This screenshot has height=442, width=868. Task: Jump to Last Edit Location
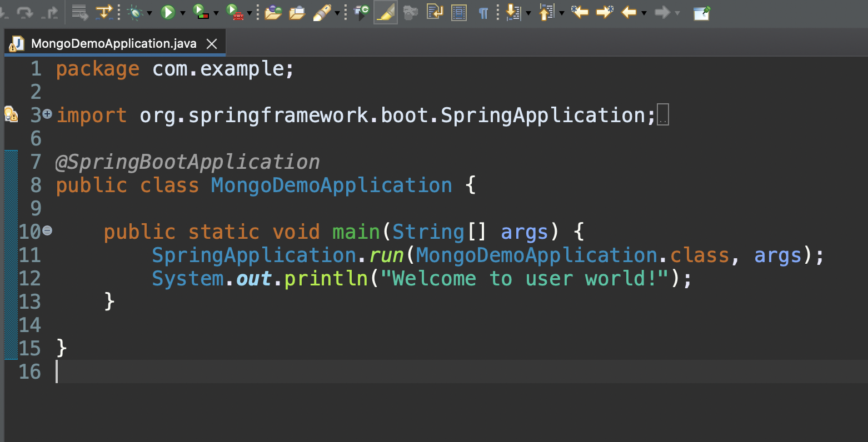580,12
